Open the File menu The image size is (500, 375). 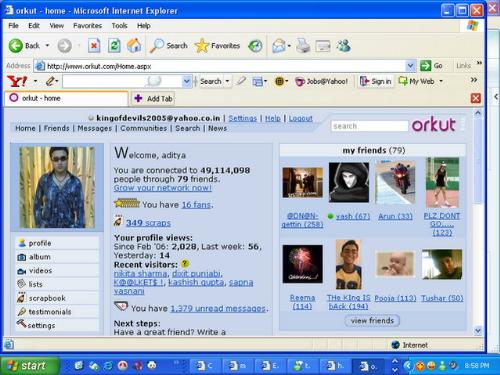pyautogui.click(x=13, y=26)
